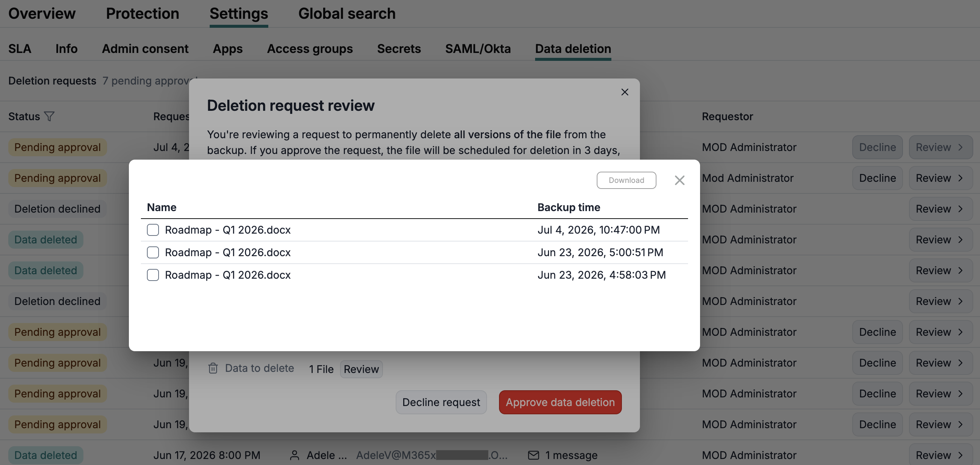
Task: Open the Protection tab
Action: pos(142,13)
